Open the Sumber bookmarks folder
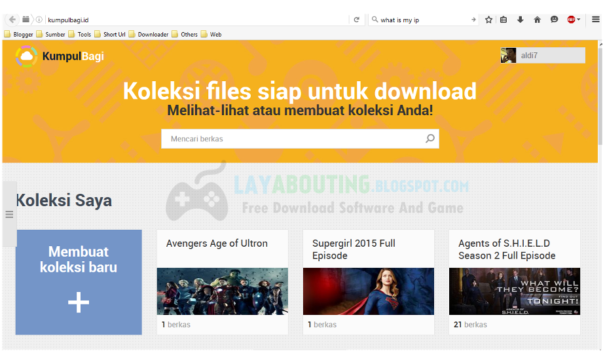 (50, 34)
